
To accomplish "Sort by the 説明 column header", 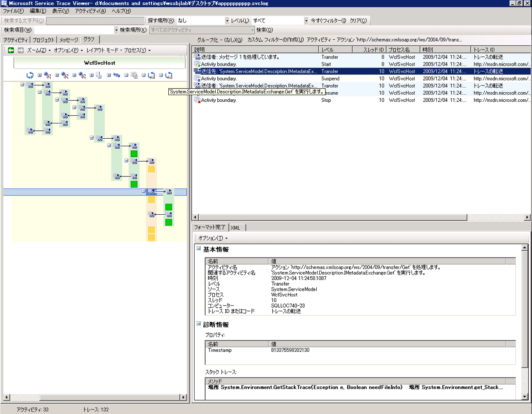I will pos(255,50).
